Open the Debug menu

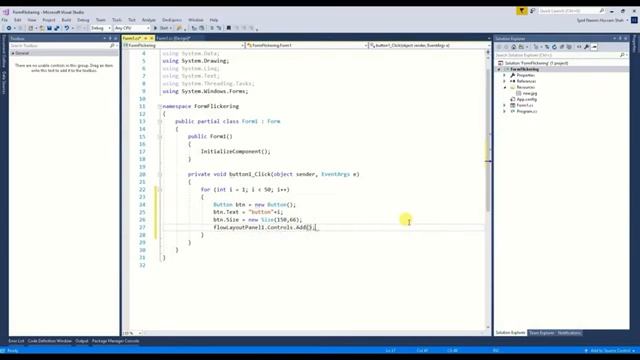click(x=83, y=20)
